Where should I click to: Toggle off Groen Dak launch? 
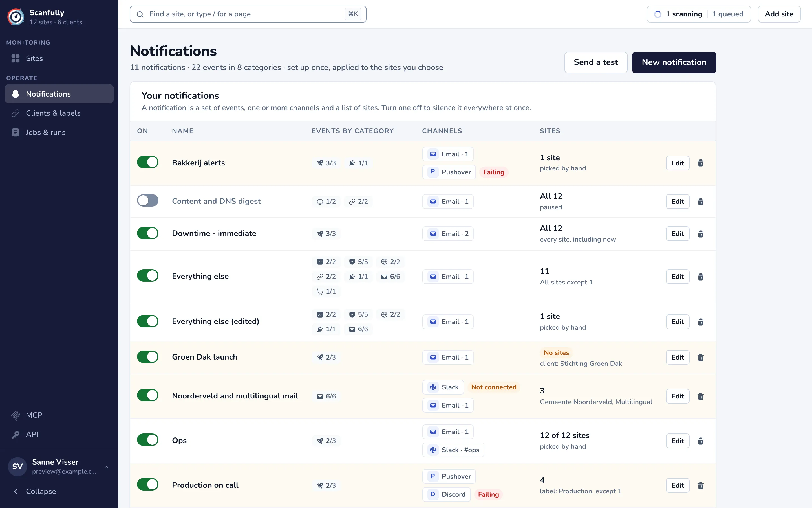tap(148, 356)
